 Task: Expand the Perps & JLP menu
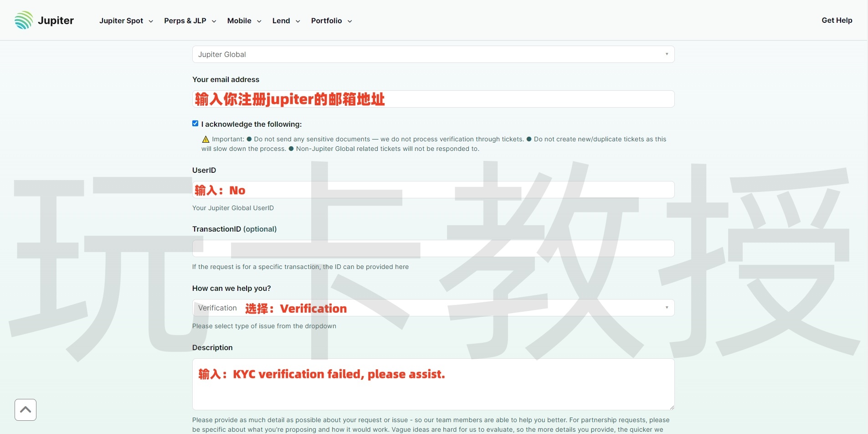[190, 21]
